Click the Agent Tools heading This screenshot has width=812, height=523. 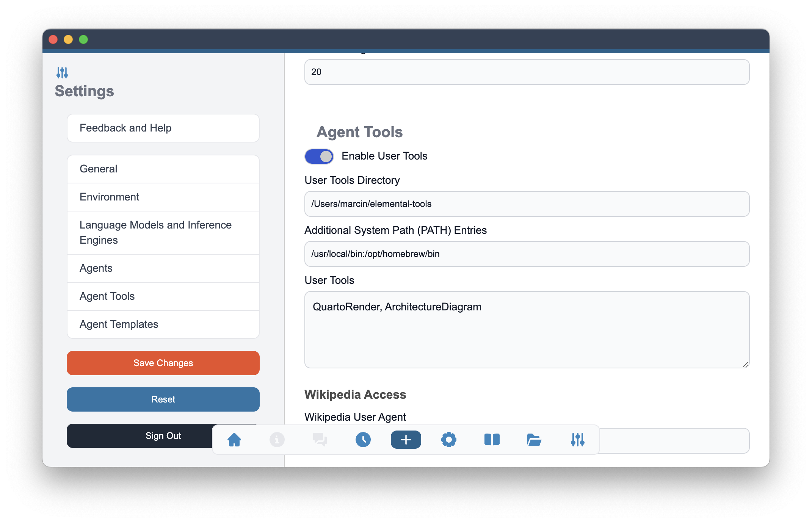(359, 132)
